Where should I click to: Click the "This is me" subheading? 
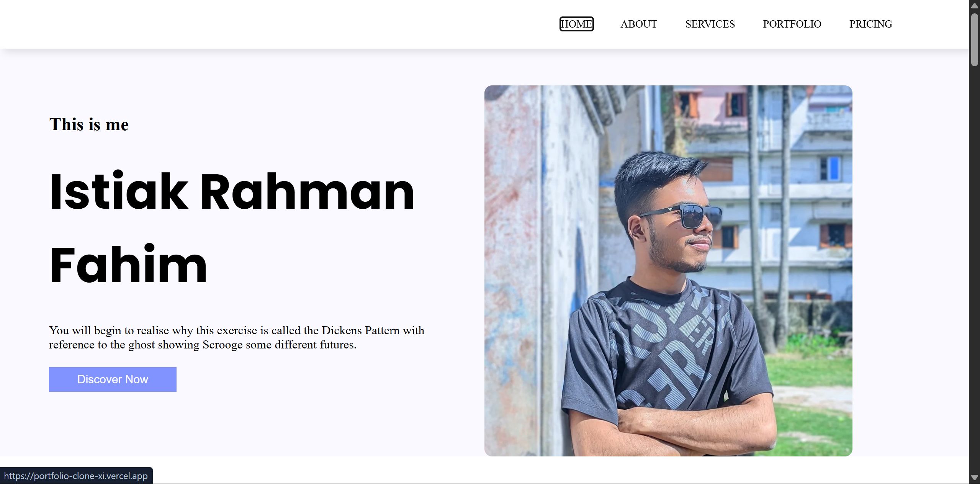[x=89, y=124]
